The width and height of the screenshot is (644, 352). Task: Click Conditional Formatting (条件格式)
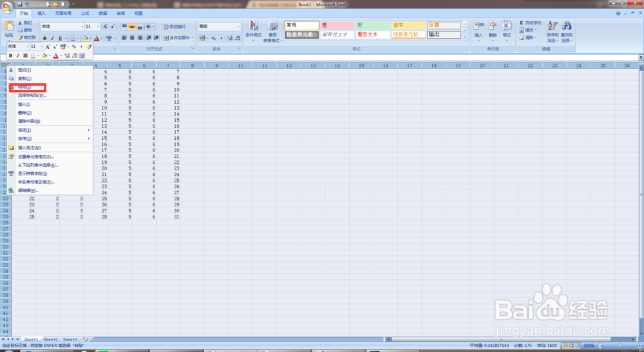[253, 31]
